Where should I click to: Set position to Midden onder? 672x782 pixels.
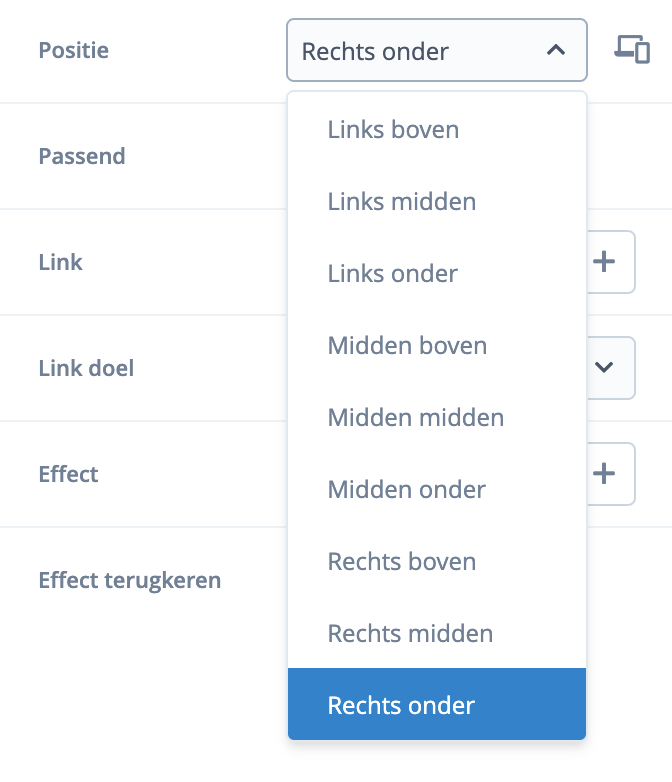pyautogui.click(x=406, y=490)
